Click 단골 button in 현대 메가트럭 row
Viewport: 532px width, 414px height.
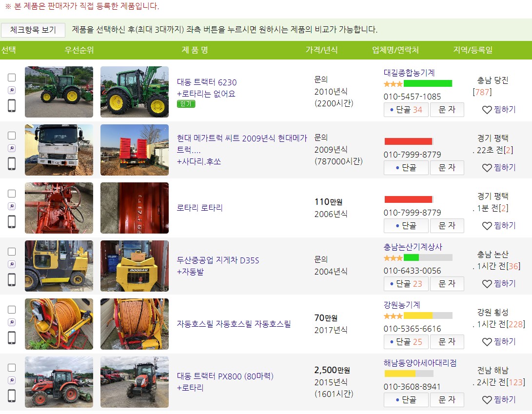coord(406,168)
